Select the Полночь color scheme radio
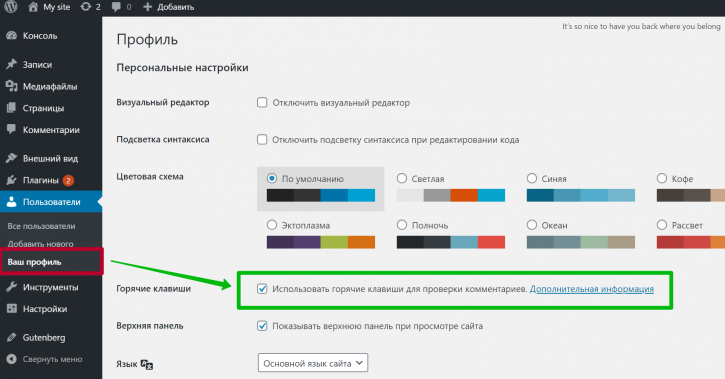Image resolution: width=725 pixels, height=379 pixels. [402, 225]
